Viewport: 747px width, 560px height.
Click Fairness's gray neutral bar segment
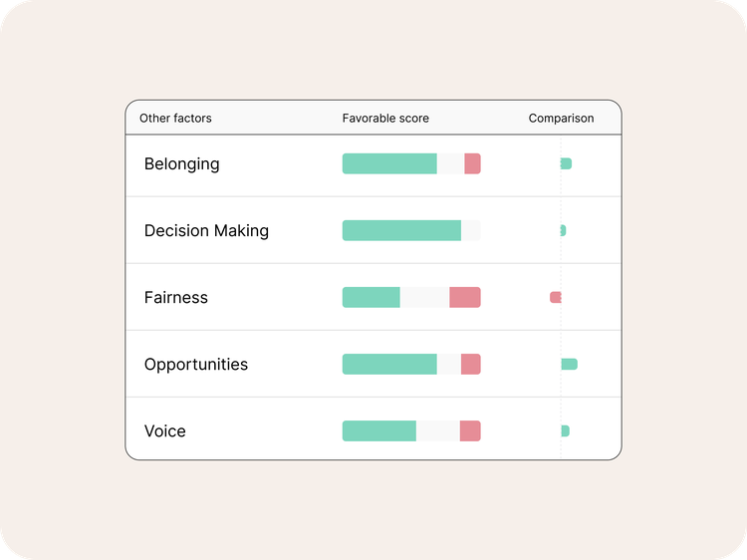point(424,298)
